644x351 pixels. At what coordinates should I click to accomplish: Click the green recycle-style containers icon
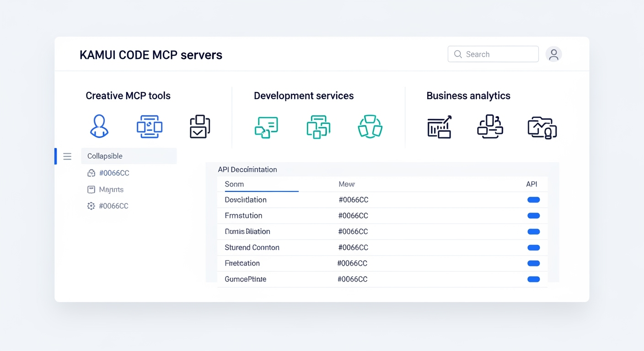pyautogui.click(x=370, y=127)
